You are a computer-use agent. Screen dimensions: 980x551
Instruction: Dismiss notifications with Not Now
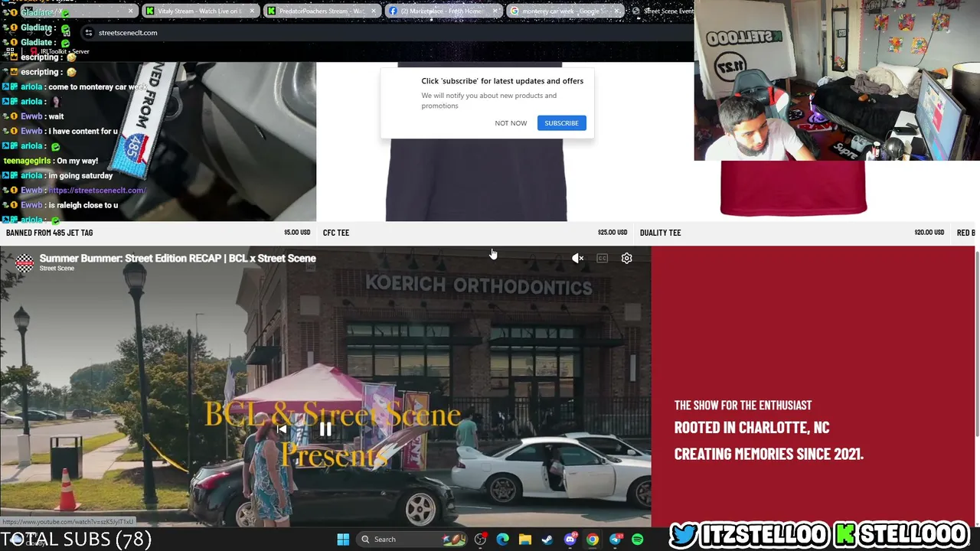[511, 123]
